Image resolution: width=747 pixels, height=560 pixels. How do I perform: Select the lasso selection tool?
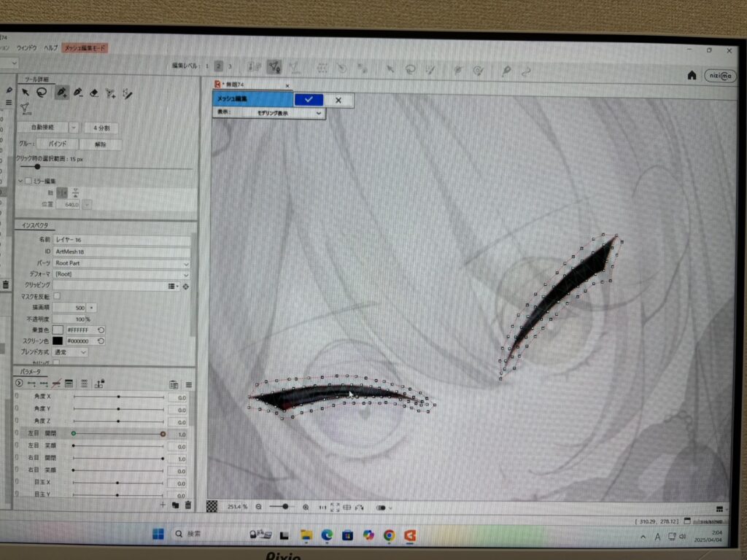coord(42,93)
